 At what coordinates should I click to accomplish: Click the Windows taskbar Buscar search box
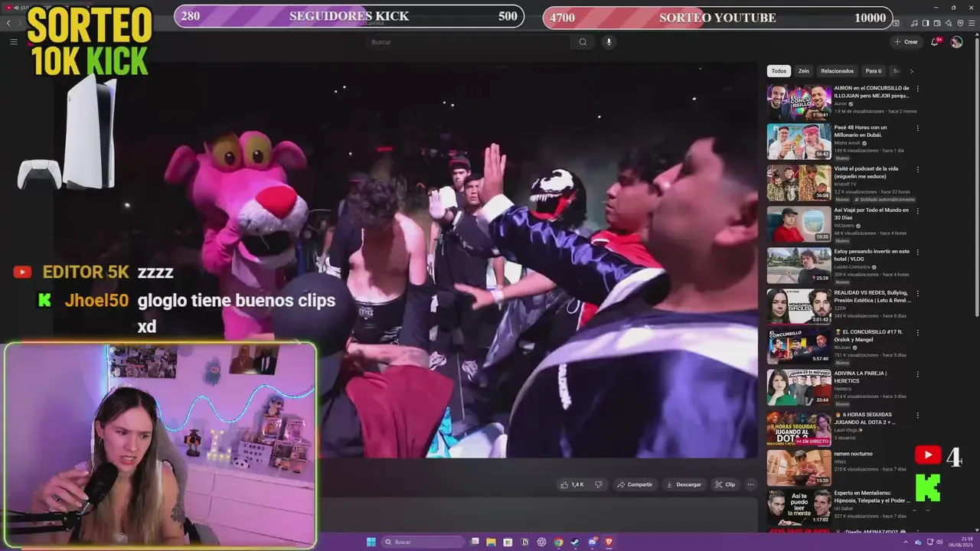[x=423, y=542]
